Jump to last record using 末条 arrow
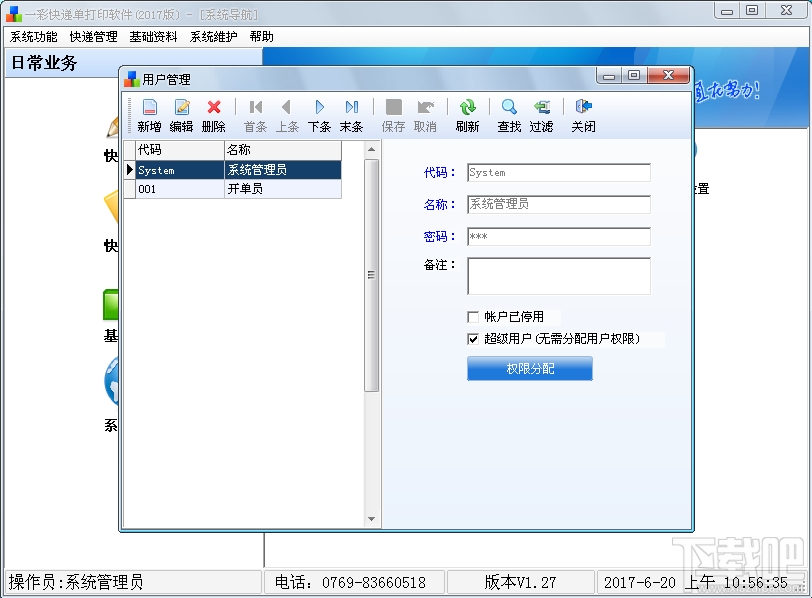The width and height of the screenshot is (812, 598). pyautogui.click(x=352, y=112)
